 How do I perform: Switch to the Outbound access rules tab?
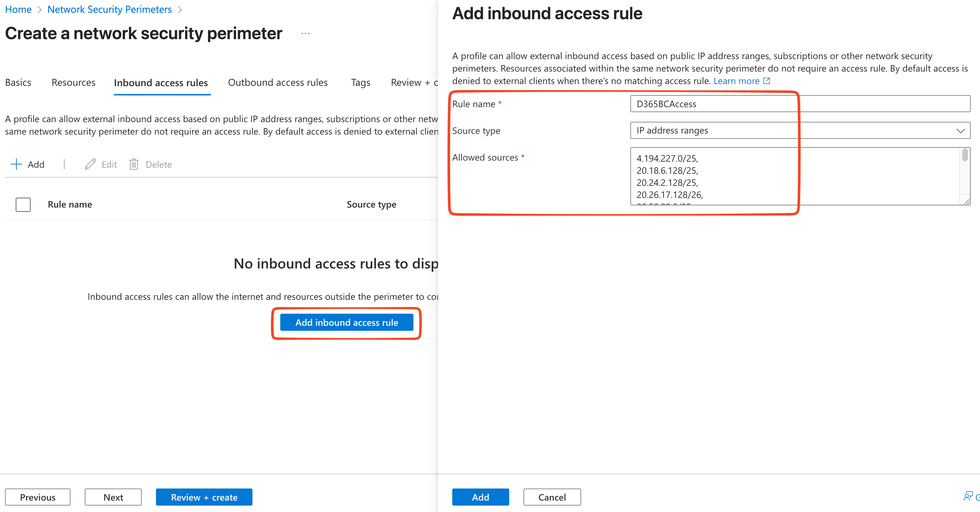pyautogui.click(x=278, y=83)
